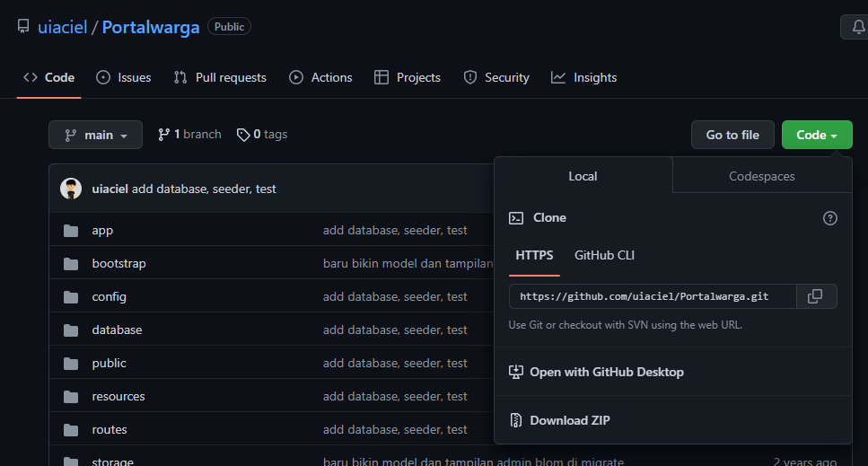Screen dimensions: 868x466
Task: Click the uiaciel commit author name
Action: 110,189
